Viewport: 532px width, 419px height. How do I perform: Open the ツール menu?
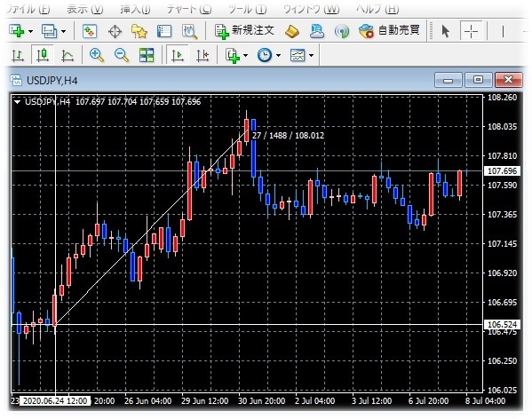tap(247, 9)
